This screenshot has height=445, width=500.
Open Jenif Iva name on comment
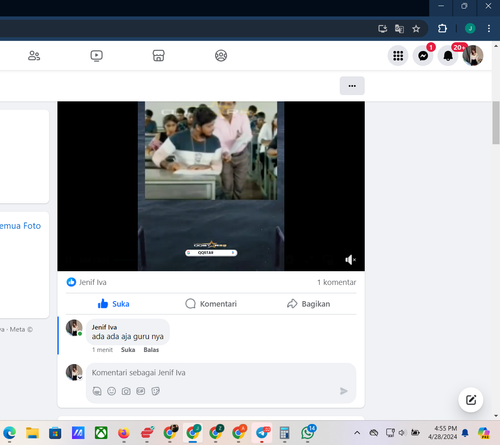point(104,327)
